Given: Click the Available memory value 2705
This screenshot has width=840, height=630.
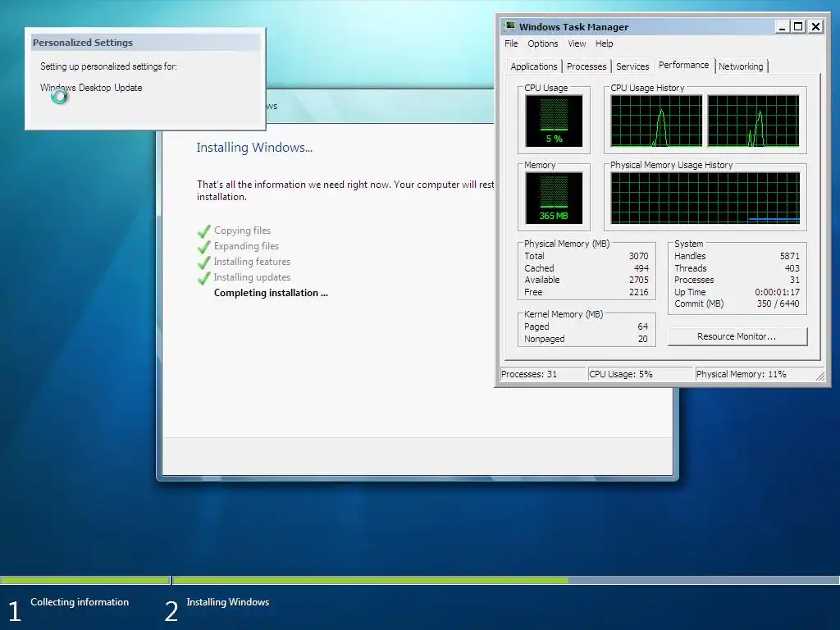Looking at the screenshot, I should (638, 280).
